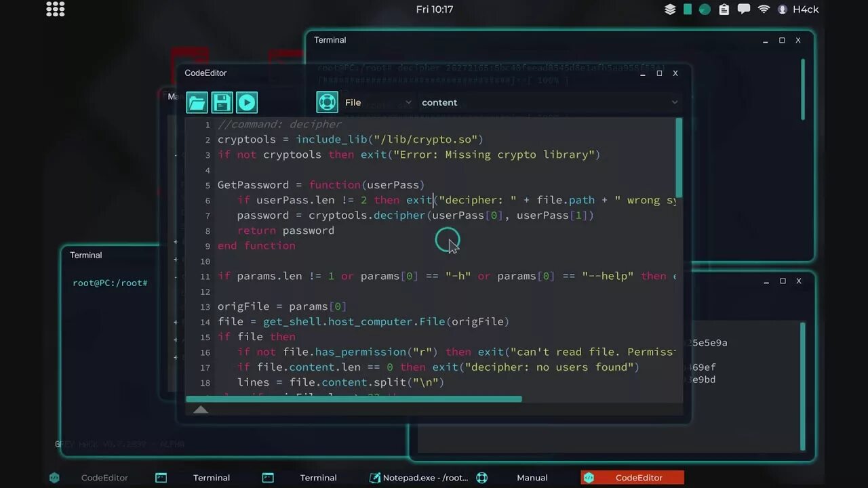The image size is (868, 488).
Task: Open the H4ck user profile menu
Action: (x=798, y=9)
